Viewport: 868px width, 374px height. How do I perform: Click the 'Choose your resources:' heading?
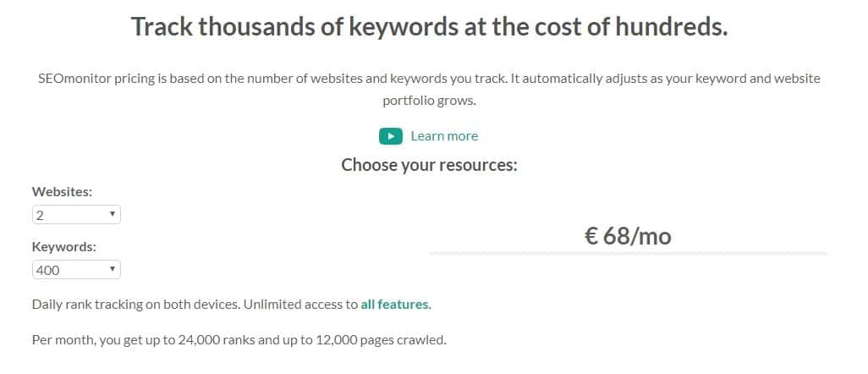pyautogui.click(x=429, y=164)
